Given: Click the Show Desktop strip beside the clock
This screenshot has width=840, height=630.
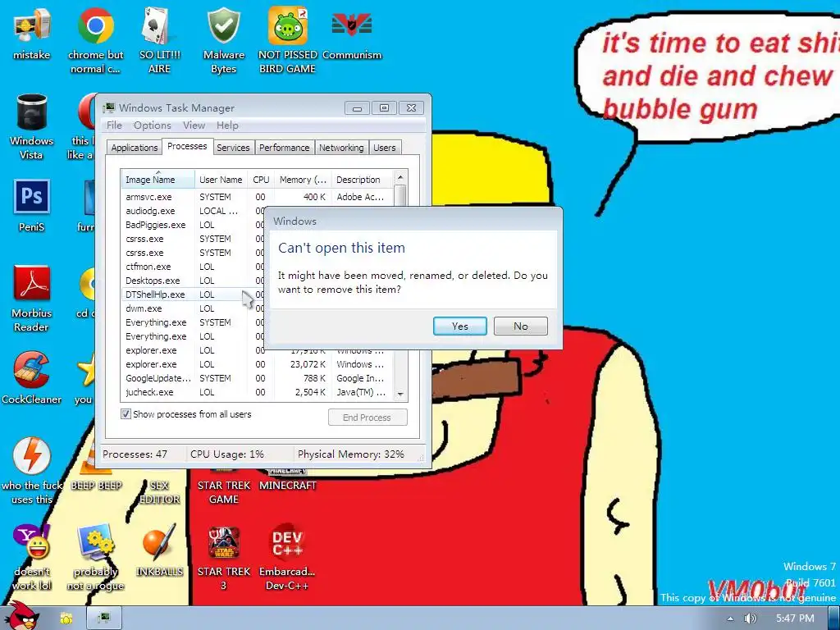Looking at the screenshot, I should (x=834, y=619).
